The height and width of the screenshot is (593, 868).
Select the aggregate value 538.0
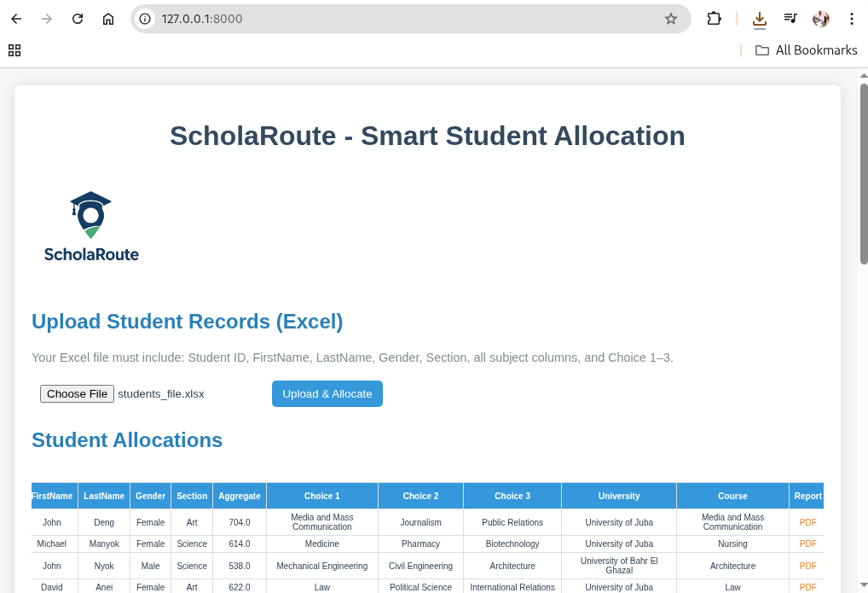(239, 566)
